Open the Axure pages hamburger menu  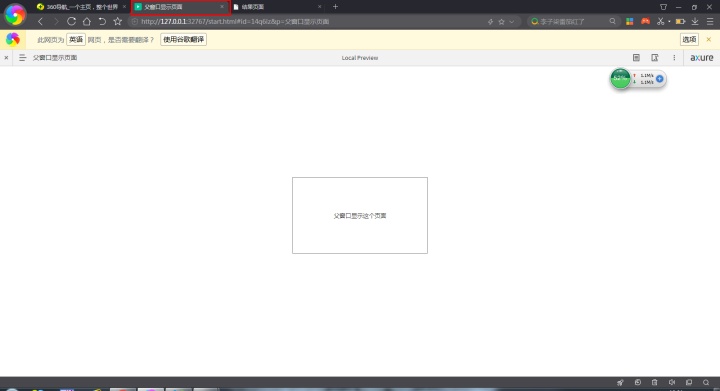pos(22,58)
